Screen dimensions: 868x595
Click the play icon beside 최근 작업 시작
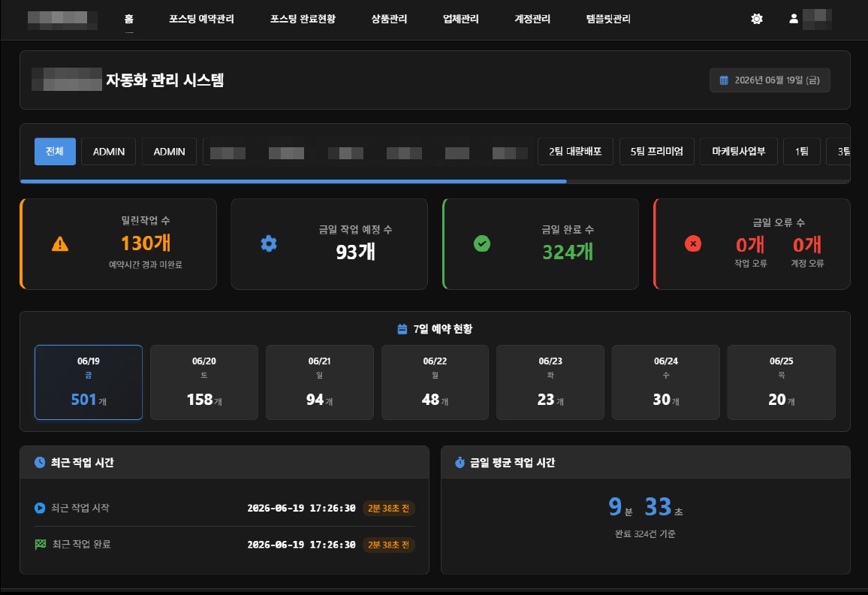click(39, 507)
